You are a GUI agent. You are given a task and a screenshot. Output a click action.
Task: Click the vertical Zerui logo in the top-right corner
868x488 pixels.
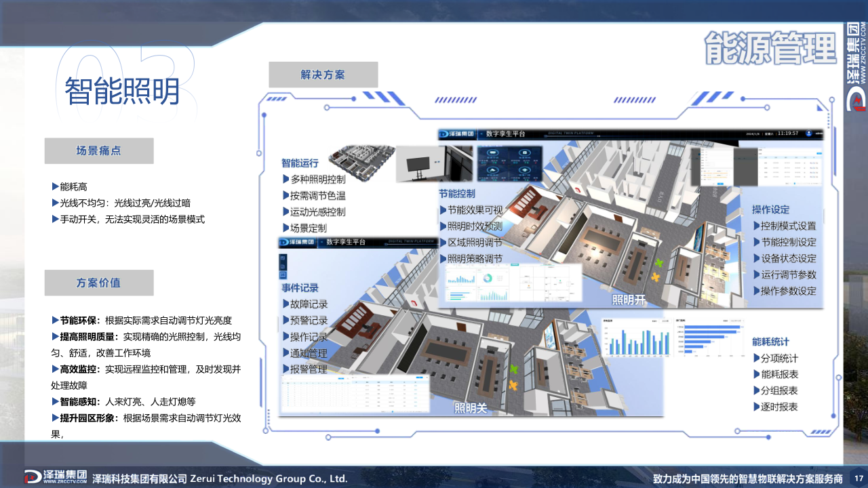[x=856, y=64]
